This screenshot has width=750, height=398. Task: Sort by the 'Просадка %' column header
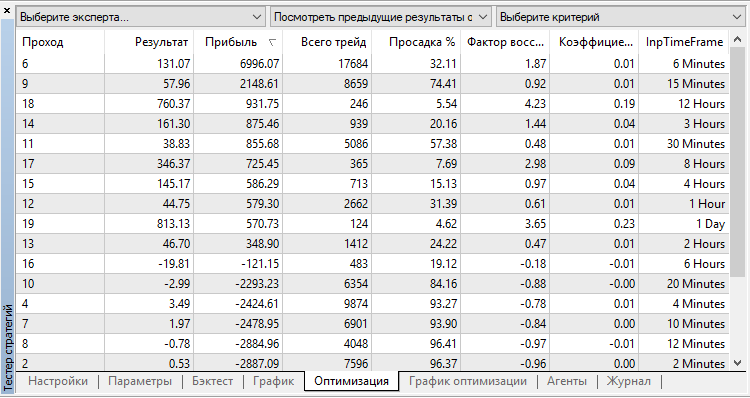pos(416,42)
